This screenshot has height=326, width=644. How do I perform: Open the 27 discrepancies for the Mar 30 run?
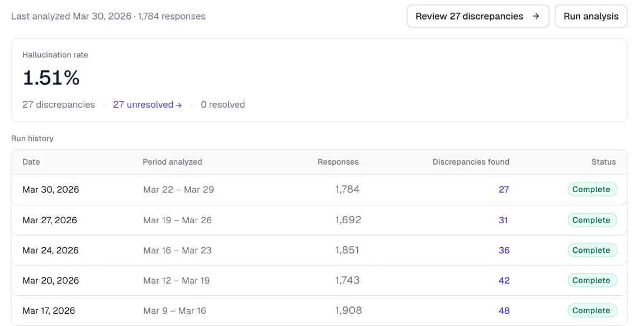(503, 189)
